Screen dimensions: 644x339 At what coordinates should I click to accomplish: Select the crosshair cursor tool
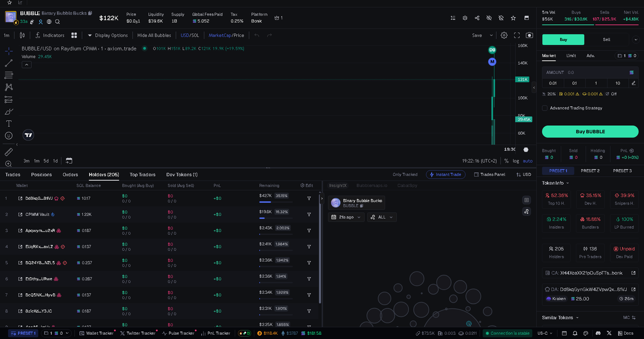(9, 51)
